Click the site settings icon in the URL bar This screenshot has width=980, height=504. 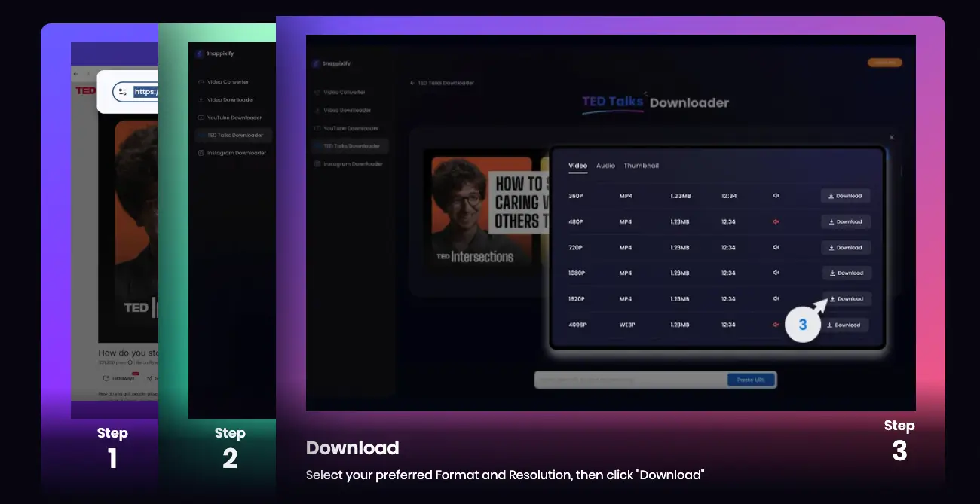pos(123,92)
